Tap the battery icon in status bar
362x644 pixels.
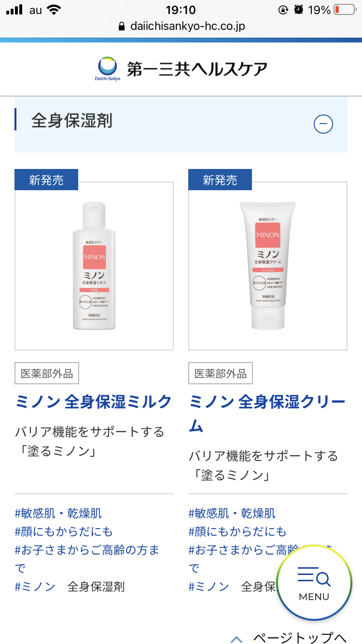(x=345, y=10)
